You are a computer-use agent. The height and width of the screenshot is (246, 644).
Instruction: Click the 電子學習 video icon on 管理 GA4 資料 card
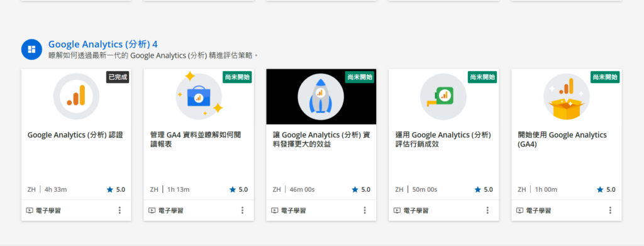pyautogui.click(x=152, y=210)
